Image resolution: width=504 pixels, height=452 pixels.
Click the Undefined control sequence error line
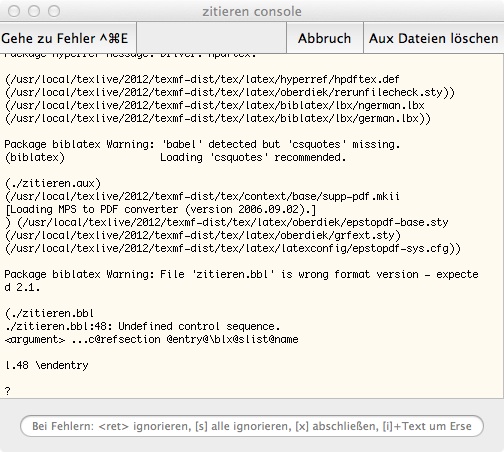click(x=143, y=326)
